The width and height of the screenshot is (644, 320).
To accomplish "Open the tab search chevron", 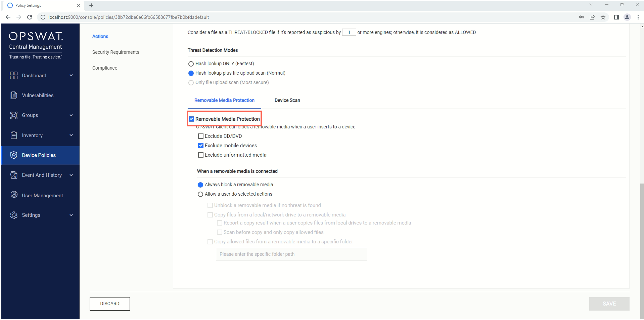I will 591,4.
